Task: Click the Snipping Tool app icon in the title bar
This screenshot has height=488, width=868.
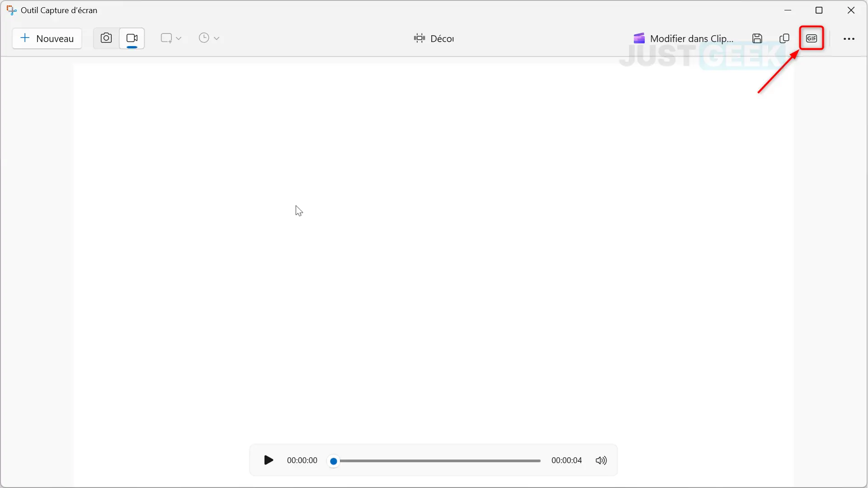Action: point(12,10)
